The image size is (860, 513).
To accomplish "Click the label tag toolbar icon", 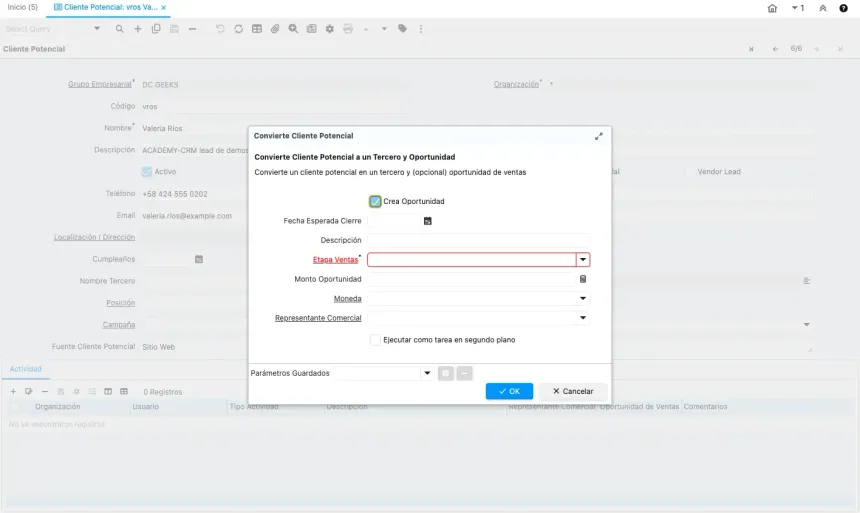I will (x=403, y=29).
